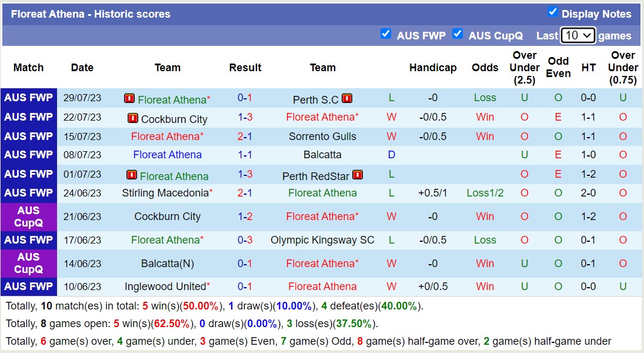Click the Floreat Athena link on the 08/07 row
Screen dimensions: 644x353
(167, 155)
